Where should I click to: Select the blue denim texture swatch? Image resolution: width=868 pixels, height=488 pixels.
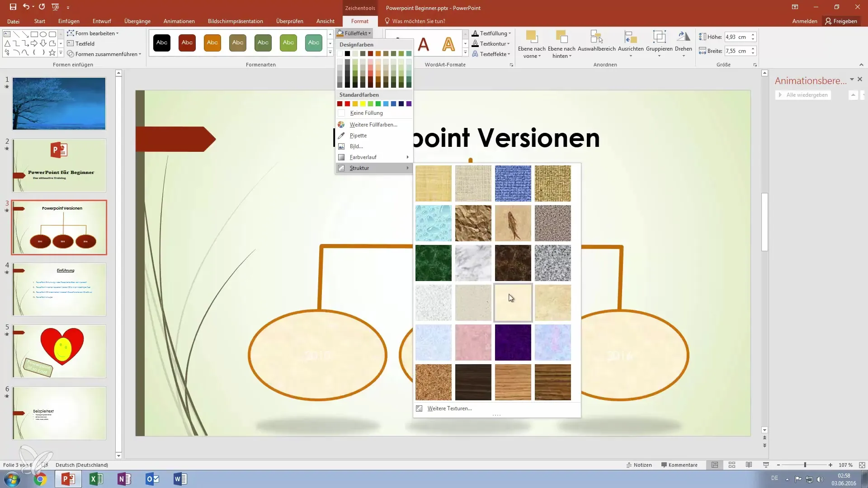[513, 183]
